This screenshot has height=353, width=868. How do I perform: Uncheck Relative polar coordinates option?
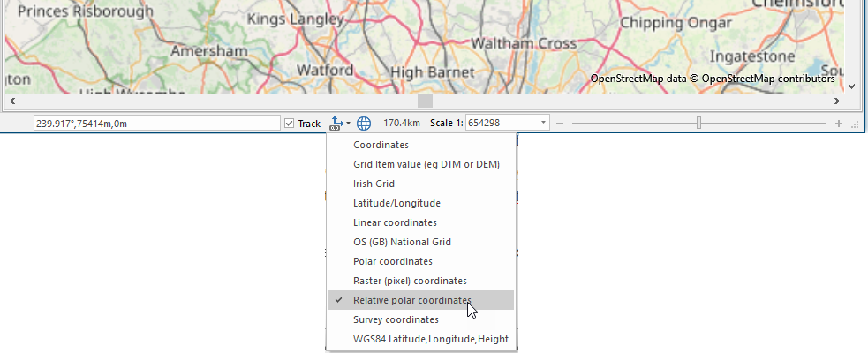point(411,300)
